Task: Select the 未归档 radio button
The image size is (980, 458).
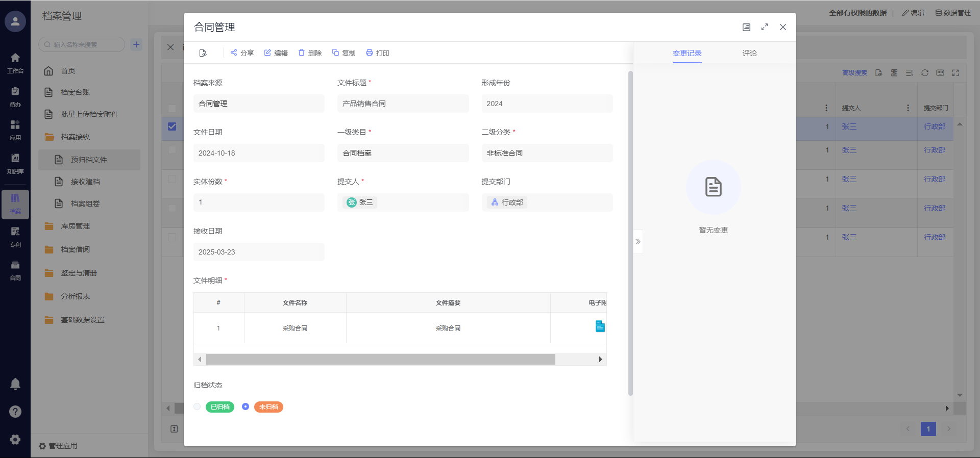Action: pos(246,406)
